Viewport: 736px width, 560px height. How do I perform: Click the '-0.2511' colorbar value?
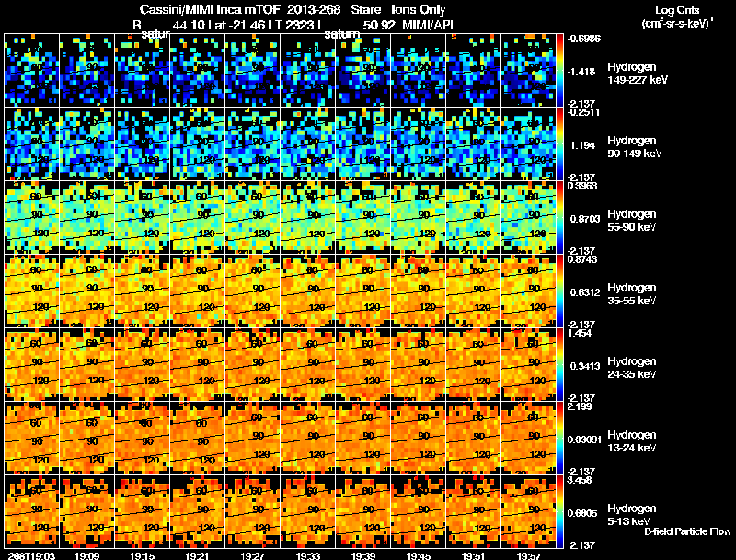[582, 112]
